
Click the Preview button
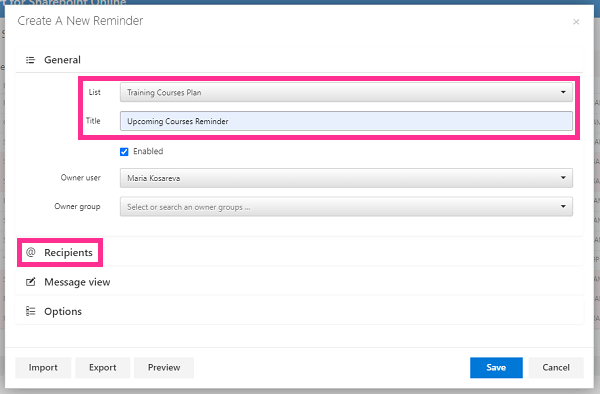click(164, 368)
